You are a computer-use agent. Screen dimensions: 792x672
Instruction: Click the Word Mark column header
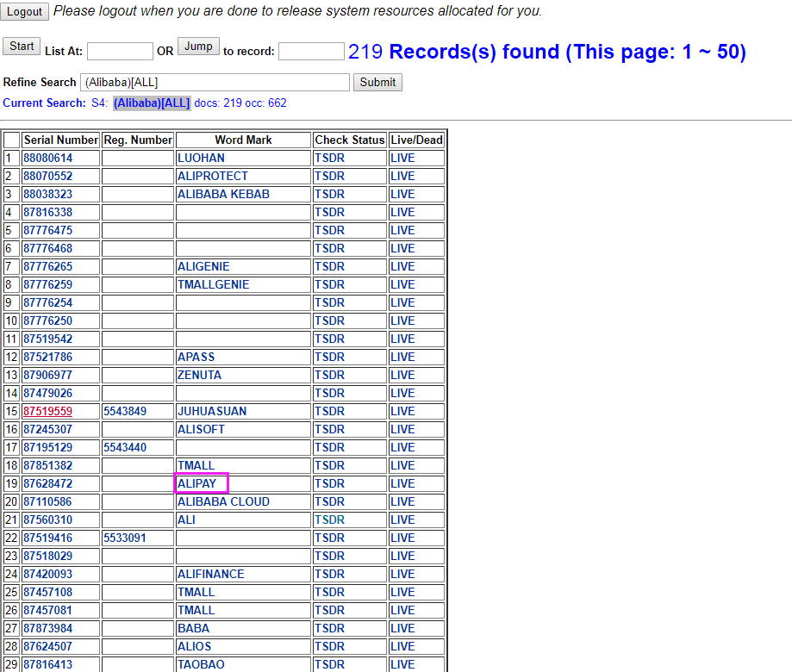click(243, 140)
